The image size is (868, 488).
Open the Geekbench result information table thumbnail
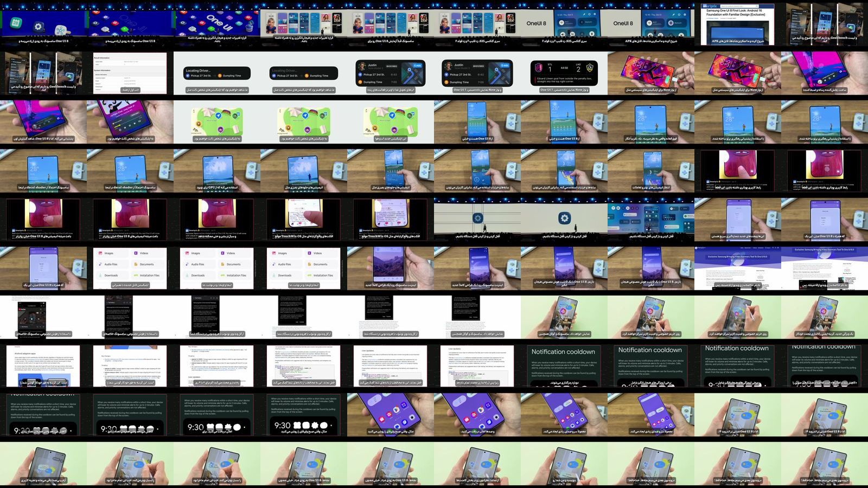130,73
